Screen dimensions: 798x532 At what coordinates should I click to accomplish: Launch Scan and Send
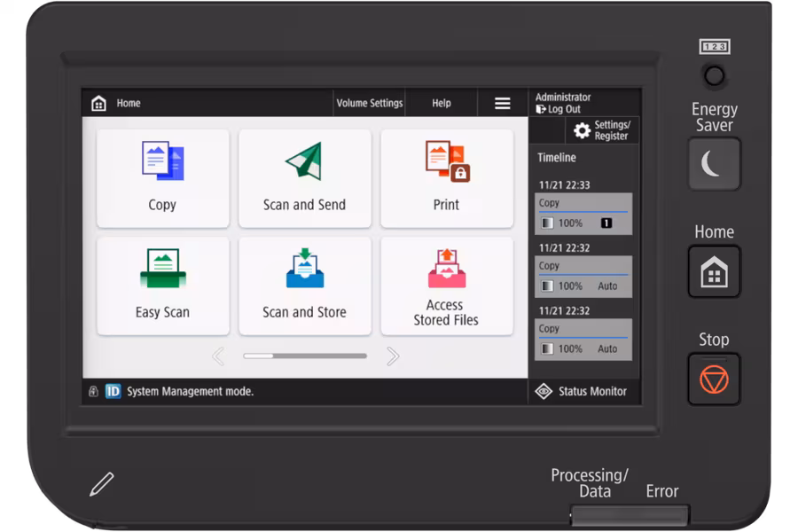(305, 178)
